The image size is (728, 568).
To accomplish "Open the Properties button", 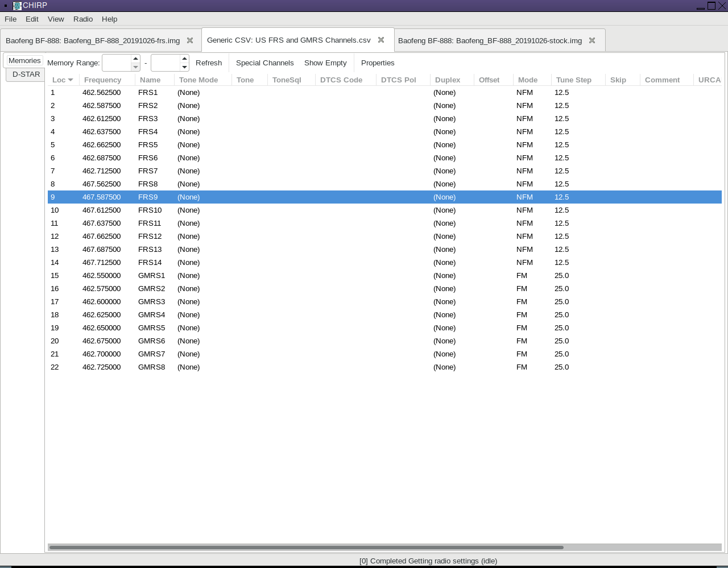I will (x=378, y=63).
